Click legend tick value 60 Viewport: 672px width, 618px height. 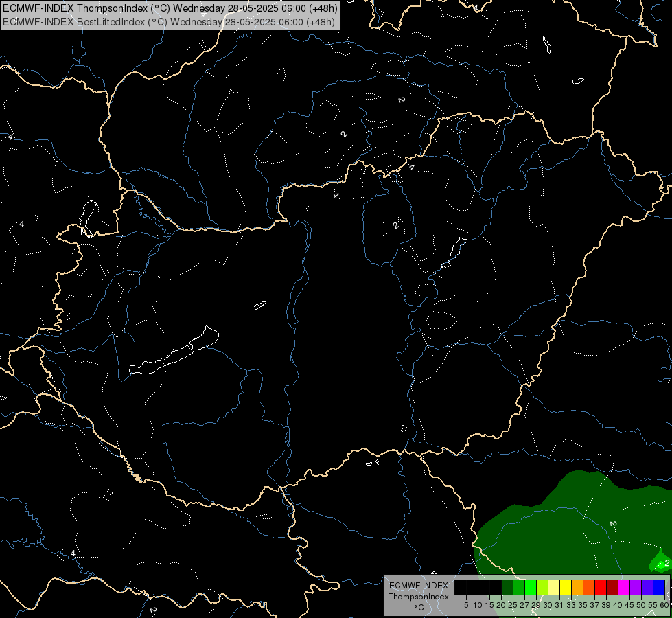click(x=664, y=605)
